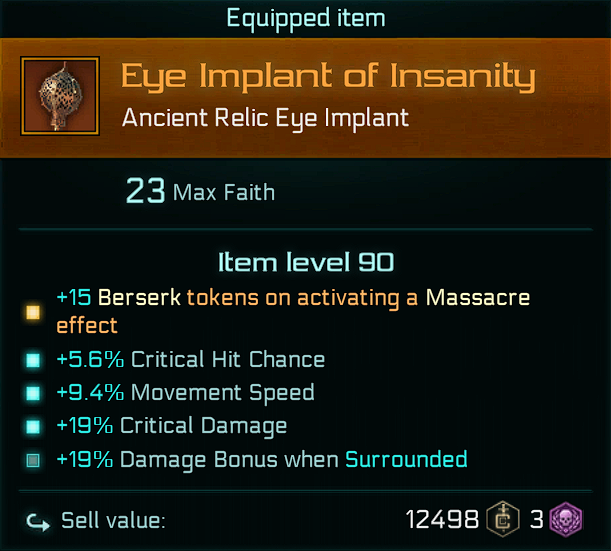Screen dimensions: 611x551
Task: Click the Damage Bonus when Surrounded bullet marker
Action: tap(33, 461)
